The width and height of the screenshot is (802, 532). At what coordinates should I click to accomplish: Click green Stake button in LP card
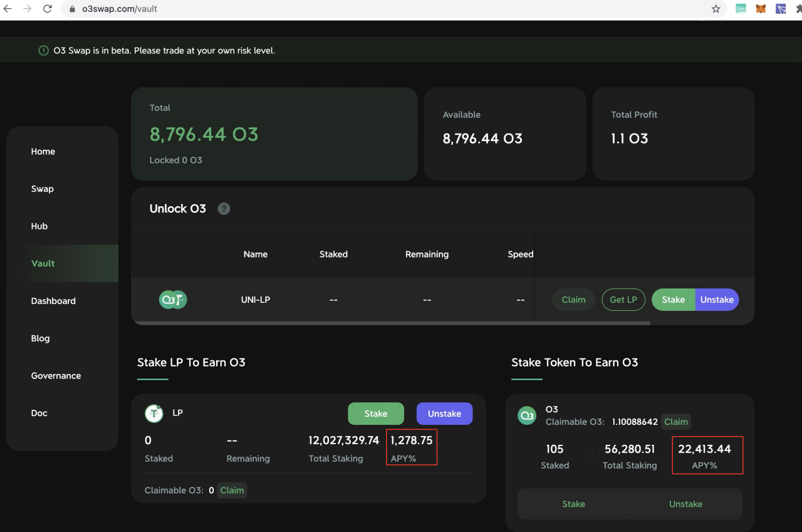376,414
